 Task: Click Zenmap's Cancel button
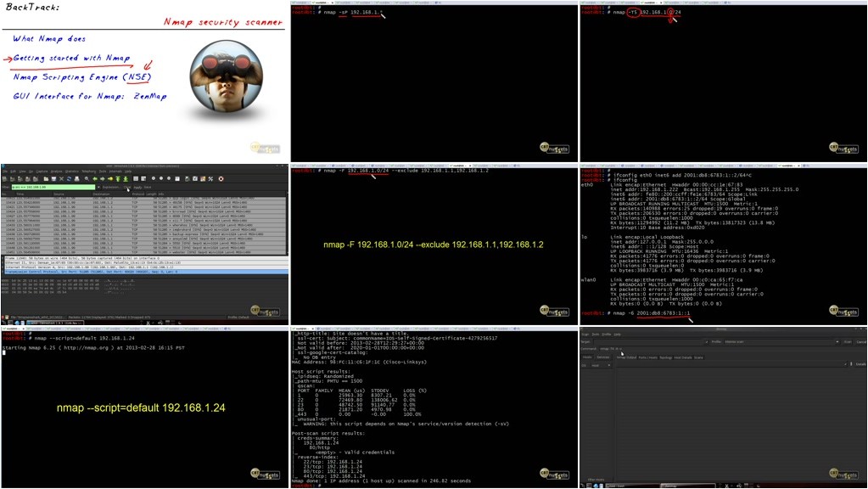[861, 341]
